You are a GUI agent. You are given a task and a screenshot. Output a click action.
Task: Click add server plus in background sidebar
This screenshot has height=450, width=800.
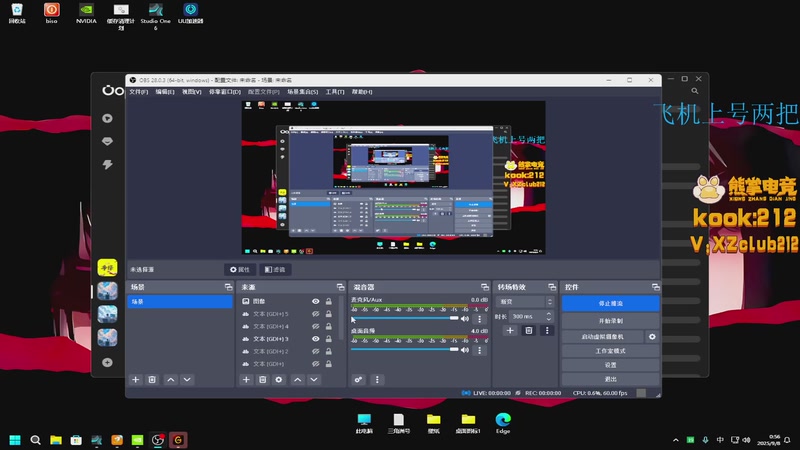pos(107,362)
